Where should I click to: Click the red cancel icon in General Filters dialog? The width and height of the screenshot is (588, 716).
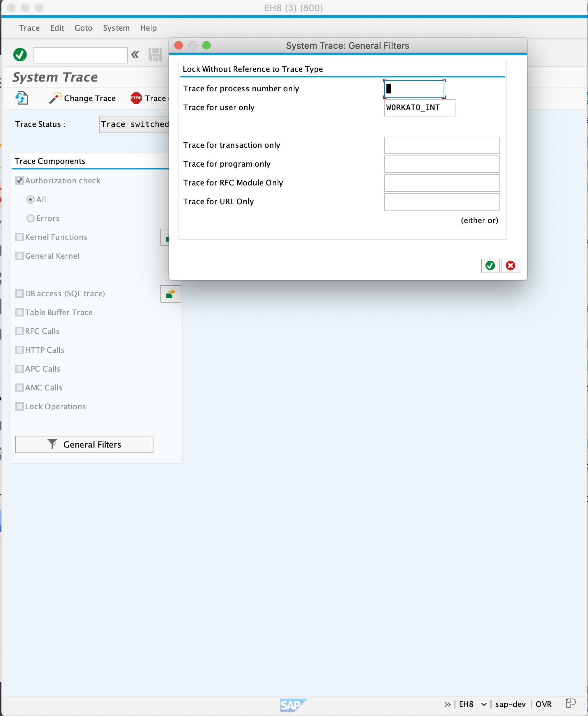(510, 266)
